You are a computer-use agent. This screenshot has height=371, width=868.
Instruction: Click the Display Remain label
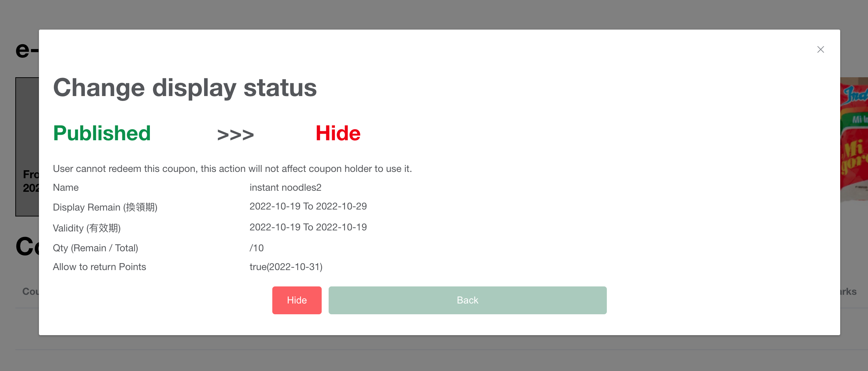(105, 207)
